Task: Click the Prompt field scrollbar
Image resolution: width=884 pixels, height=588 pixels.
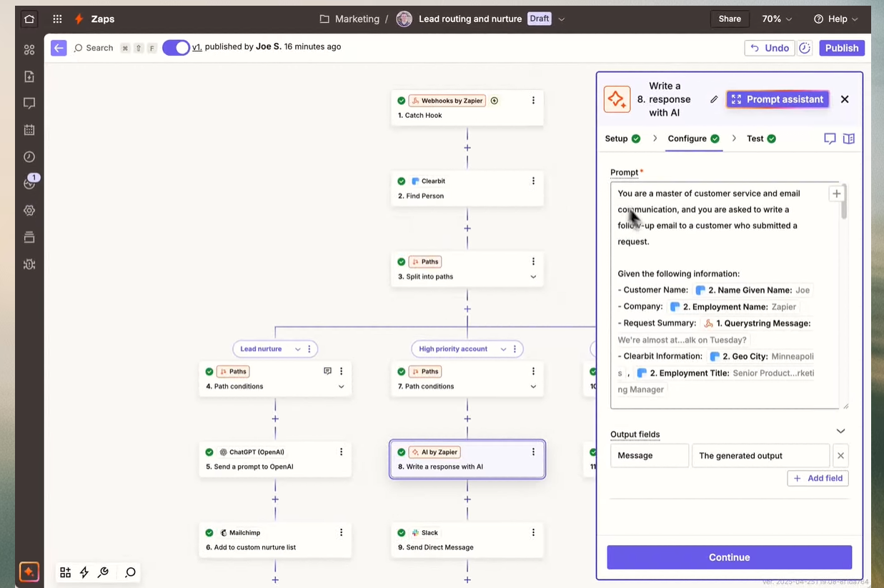Action: point(844,203)
